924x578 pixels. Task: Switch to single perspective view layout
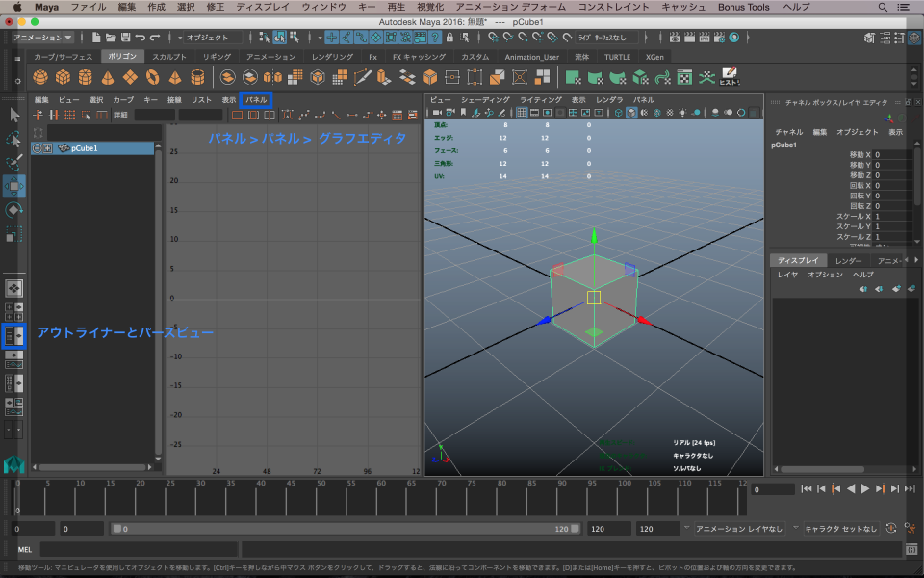click(14, 288)
